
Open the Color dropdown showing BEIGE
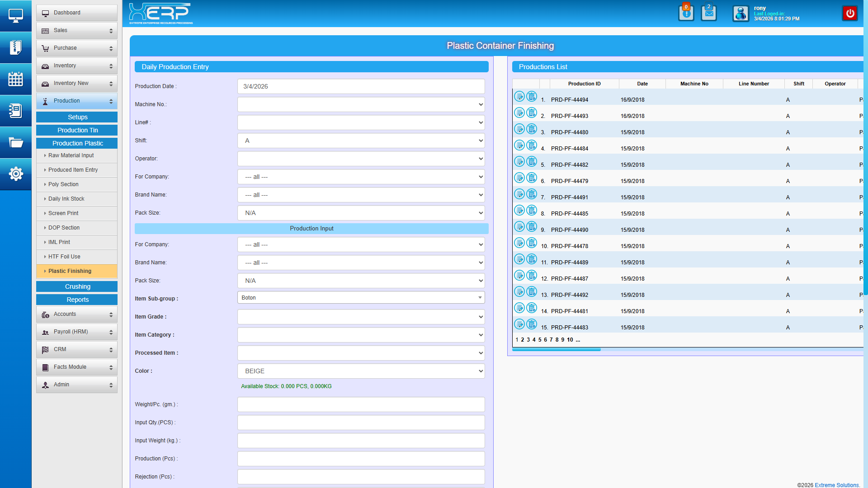[361, 371]
